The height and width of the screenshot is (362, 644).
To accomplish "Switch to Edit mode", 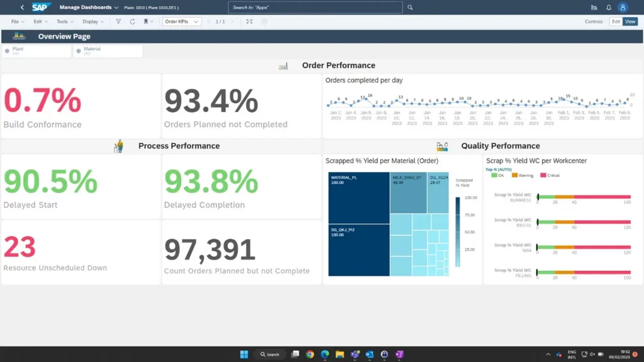I will pyautogui.click(x=616, y=22).
